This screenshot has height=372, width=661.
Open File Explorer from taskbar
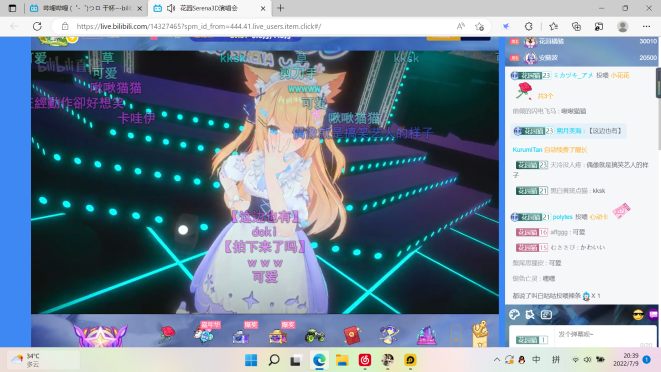pos(342,360)
